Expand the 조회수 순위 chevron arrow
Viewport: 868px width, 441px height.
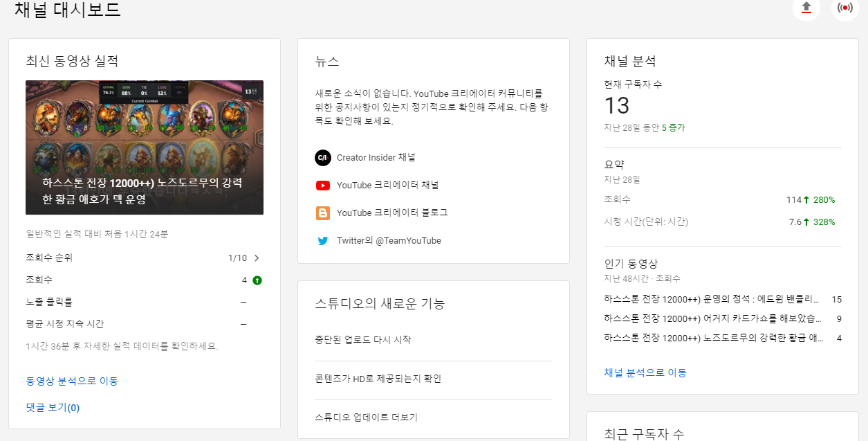tap(257, 258)
